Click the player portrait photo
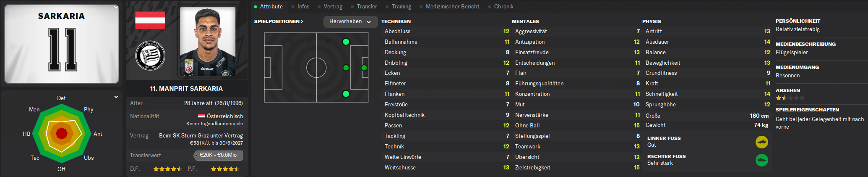Screen dimensions: 868x177 pos(208,42)
